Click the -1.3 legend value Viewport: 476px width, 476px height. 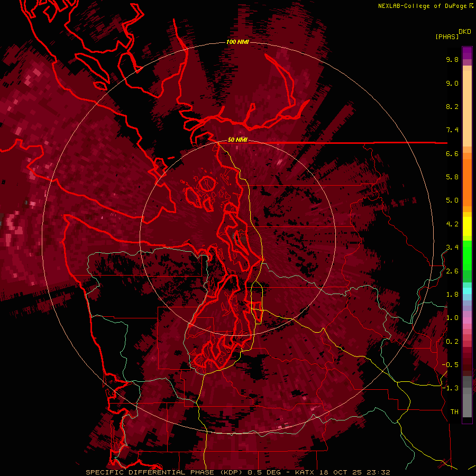450,388
